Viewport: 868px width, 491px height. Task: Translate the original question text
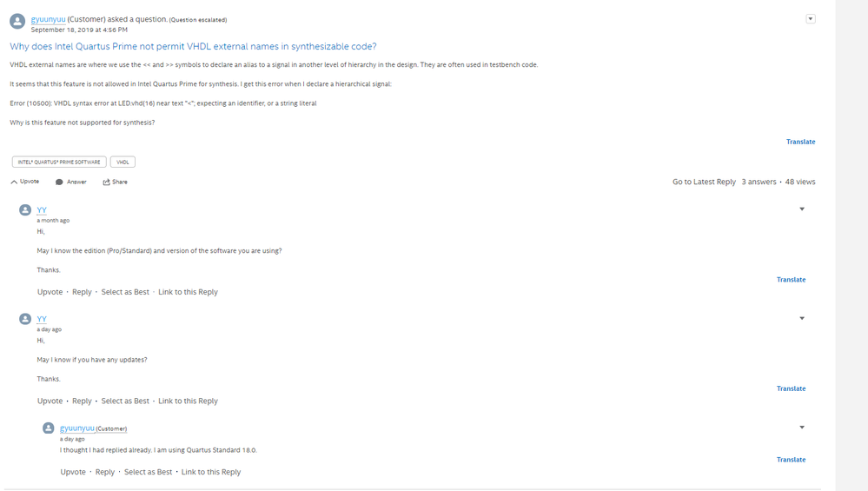800,142
